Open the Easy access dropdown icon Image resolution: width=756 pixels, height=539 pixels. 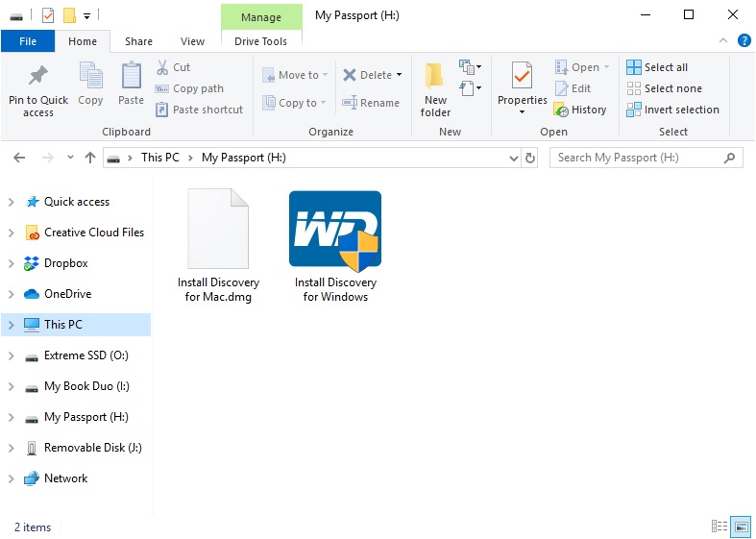click(x=470, y=88)
